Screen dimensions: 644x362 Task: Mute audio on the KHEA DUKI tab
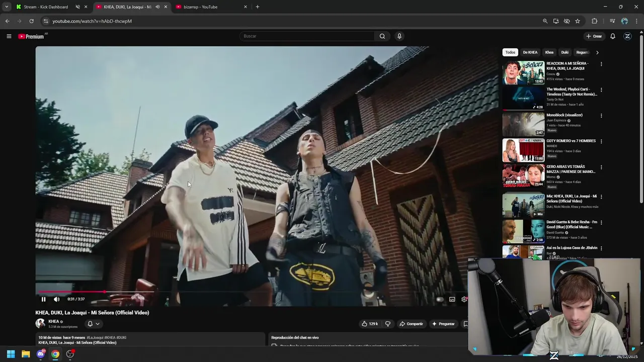[157, 7]
